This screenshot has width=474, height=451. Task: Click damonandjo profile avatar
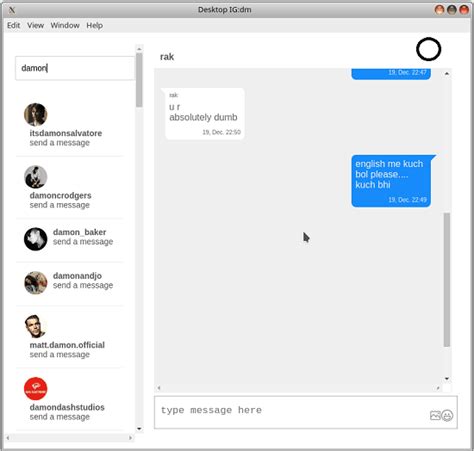click(36, 283)
